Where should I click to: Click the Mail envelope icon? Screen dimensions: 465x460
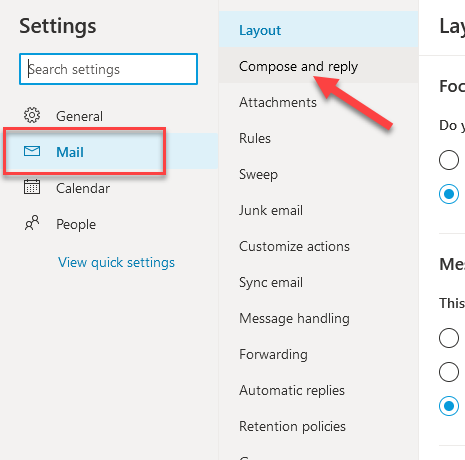pyautogui.click(x=32, y=151)
